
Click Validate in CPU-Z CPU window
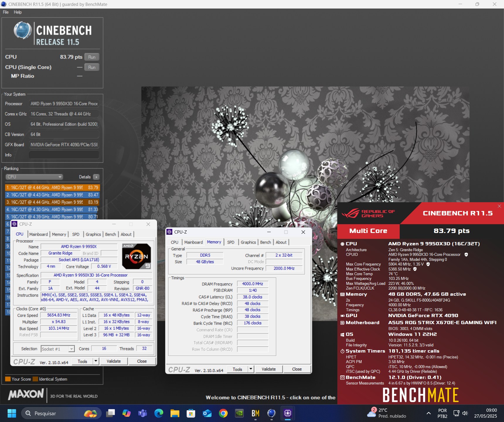click(x=114, y=361)
